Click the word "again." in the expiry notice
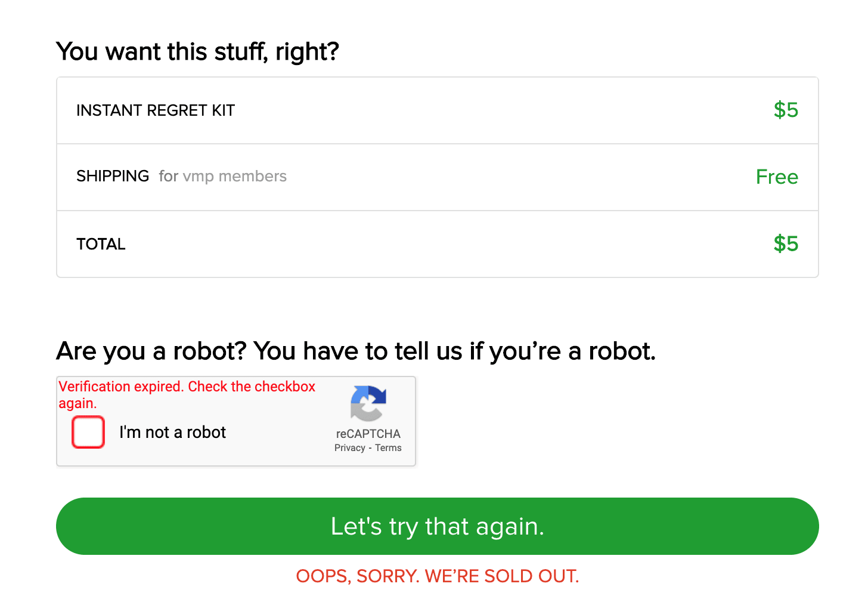This screenshot has width=868, height=599. pyautogui.click(x=77, y=404)
